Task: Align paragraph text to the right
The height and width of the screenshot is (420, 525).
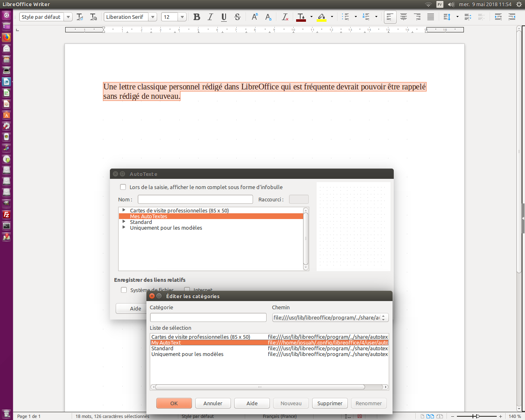Action: click(417, 17)
